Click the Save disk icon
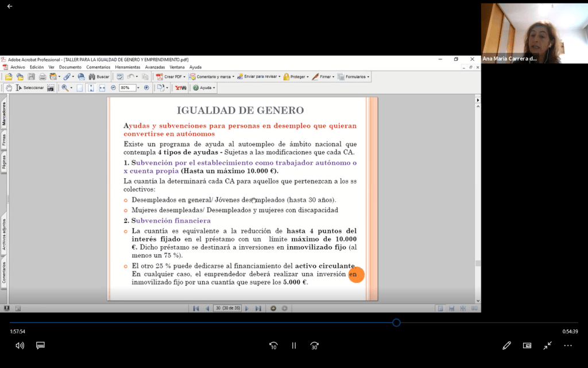Image resolution: width=588 pixels, height=368 pixels. (31, 76)
